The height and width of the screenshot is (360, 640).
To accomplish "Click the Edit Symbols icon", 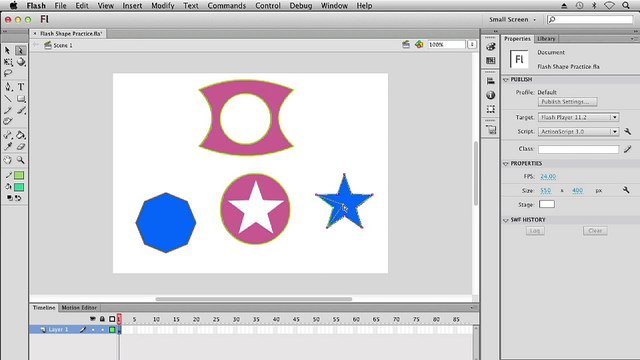I will [x=419, y=44].
